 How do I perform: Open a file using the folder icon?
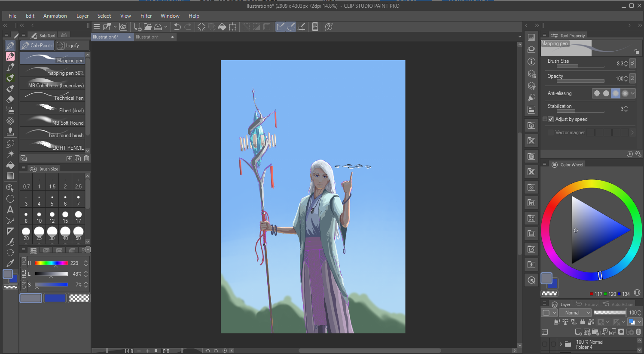click(148, 27)
